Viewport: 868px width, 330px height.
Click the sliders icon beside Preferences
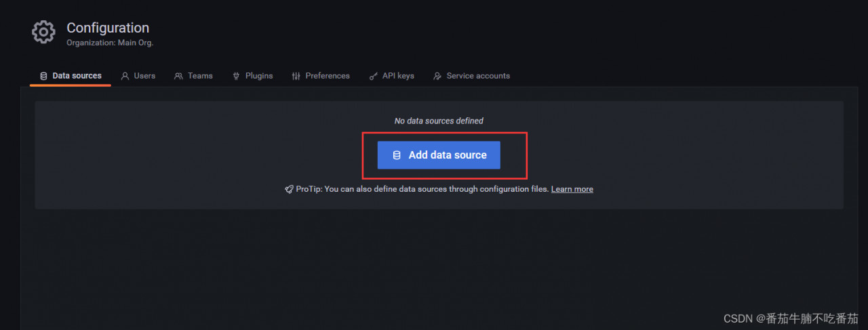296,76
